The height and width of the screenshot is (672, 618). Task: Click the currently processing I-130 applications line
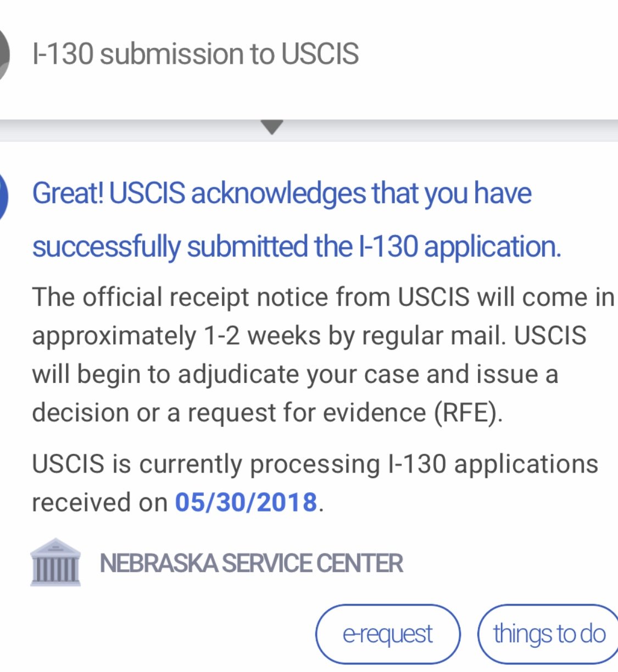point(315,464)
